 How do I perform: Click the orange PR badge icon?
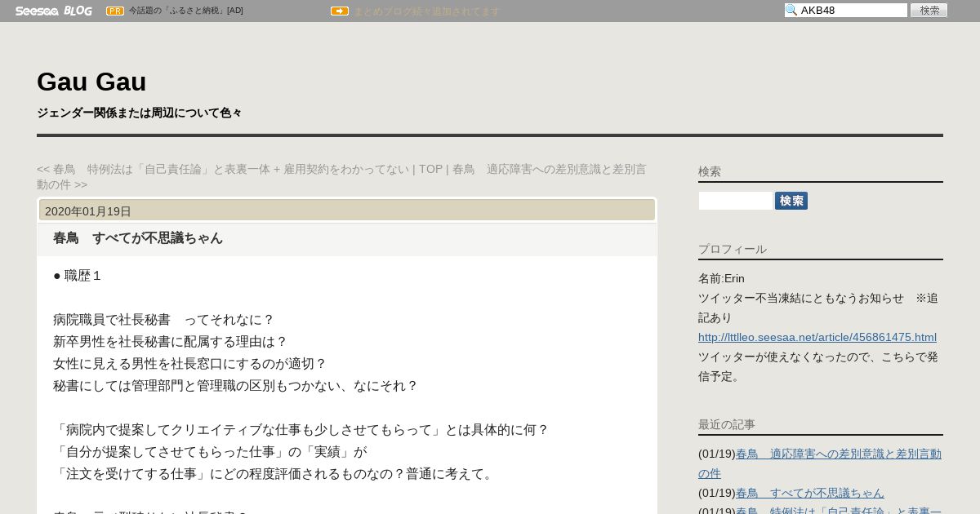click(x=115, y=11)
